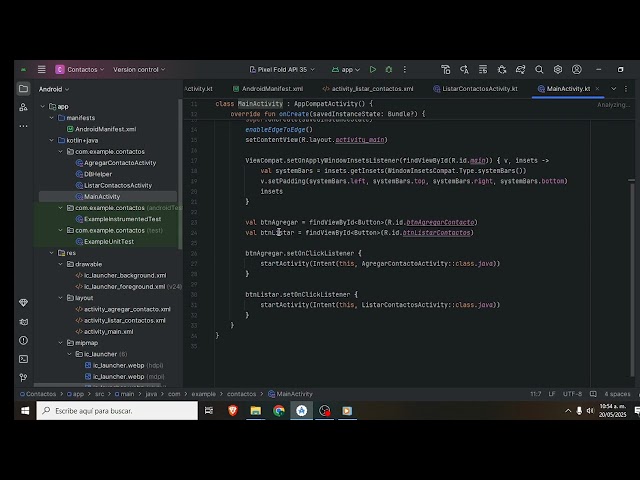
Task: Click the 11:7 cursor position indicator
Action: (536, 394)
